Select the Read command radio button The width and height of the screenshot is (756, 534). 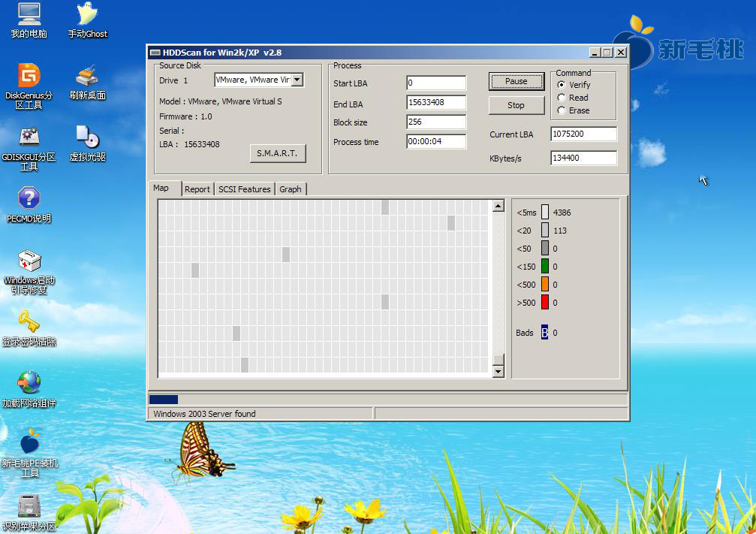562,98
